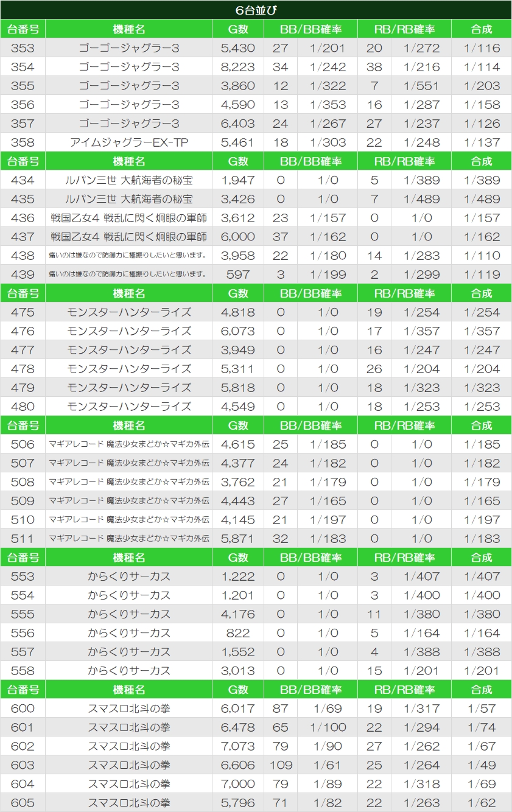Click G count 3,612 for machine 436
This screenshot has width=512, height=812.
pos(238,218)
